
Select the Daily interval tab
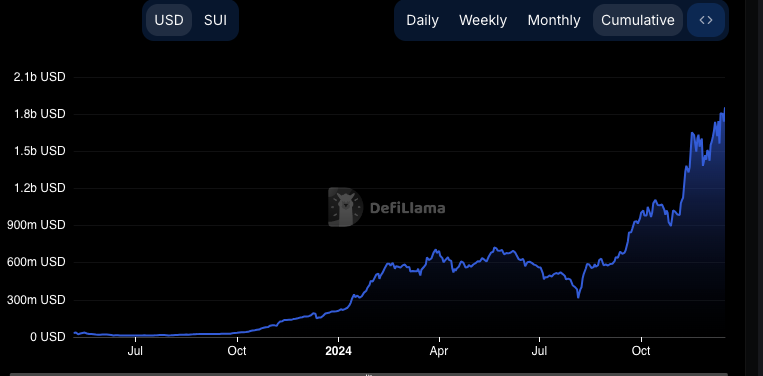(422, 20)
